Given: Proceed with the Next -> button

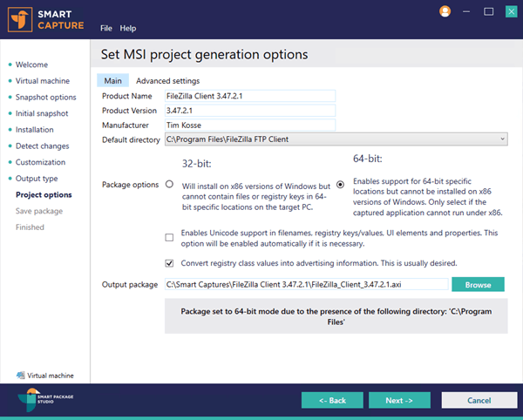Looking at the screenshot, I should (x=399, y=400).
